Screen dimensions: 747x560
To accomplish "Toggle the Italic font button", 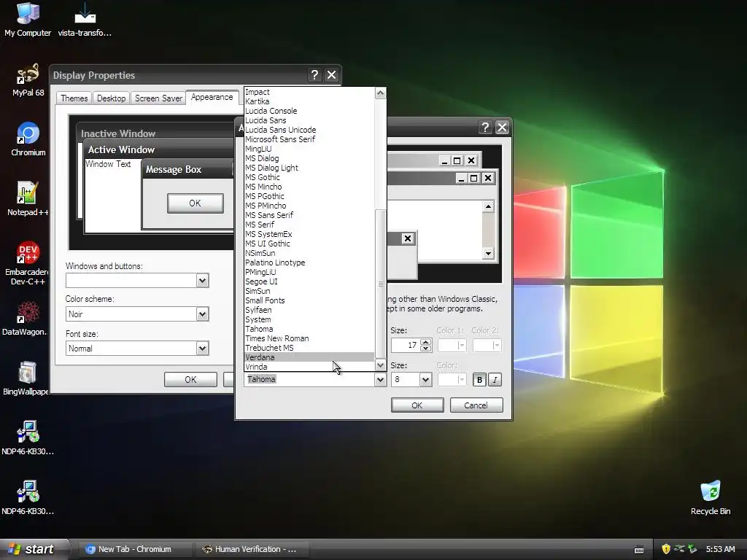I will [x=495, y=379].
